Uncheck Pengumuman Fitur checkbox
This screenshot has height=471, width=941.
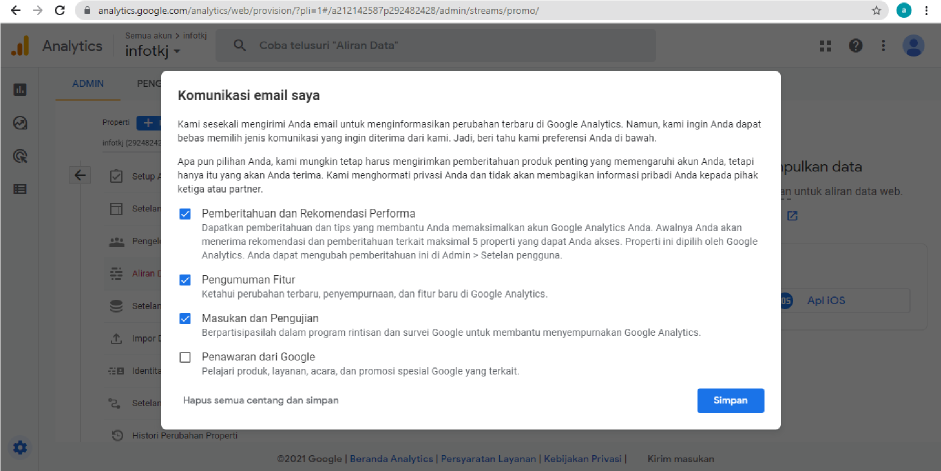pos(185,280)
